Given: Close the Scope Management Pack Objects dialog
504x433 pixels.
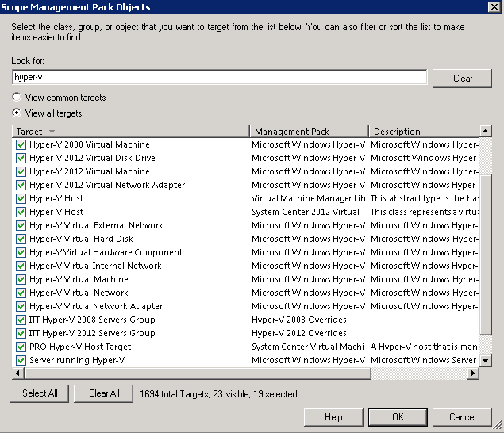Looking at the screenshot, I should coord(494,7).
